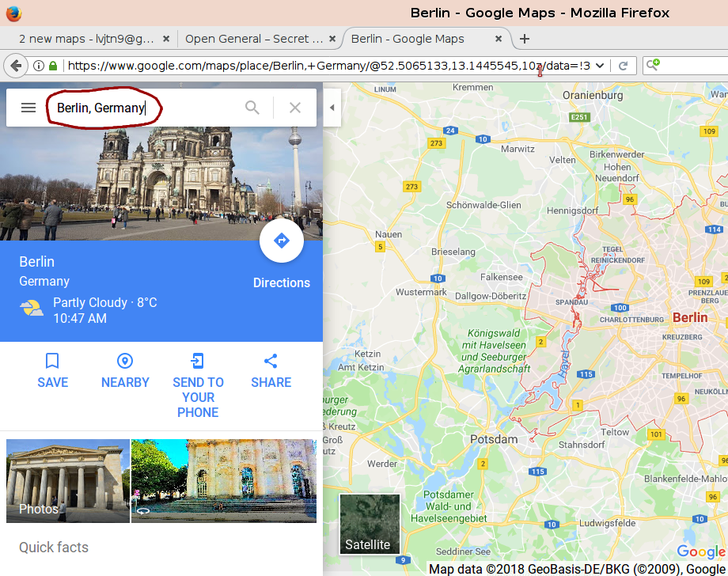Switch to the '2 new maps' tab
728x576 pixels.
(86, 39)
